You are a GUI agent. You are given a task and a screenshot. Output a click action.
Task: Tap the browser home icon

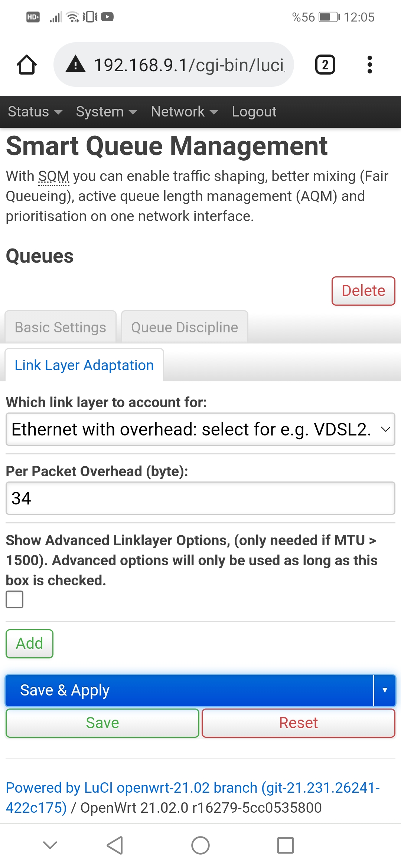[x=27, y=65]
